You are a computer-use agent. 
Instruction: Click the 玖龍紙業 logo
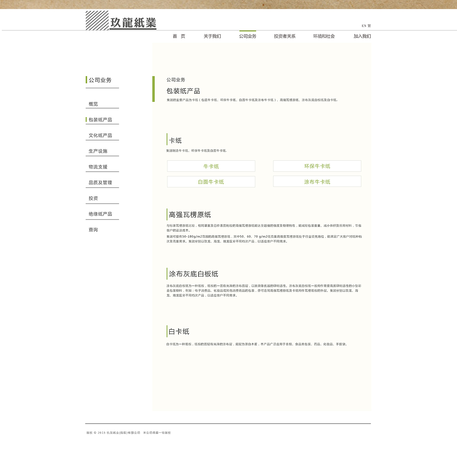point(121,21)
